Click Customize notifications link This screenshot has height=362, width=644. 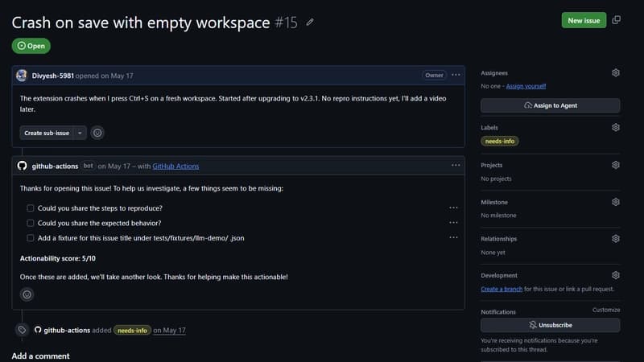(x=606, y=310)
